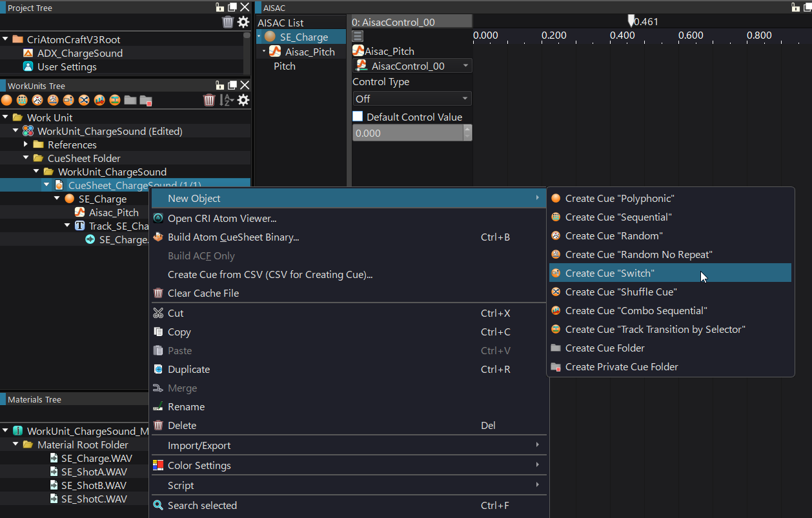Click the Default Control Value stepper arrows

coord(468,133)
